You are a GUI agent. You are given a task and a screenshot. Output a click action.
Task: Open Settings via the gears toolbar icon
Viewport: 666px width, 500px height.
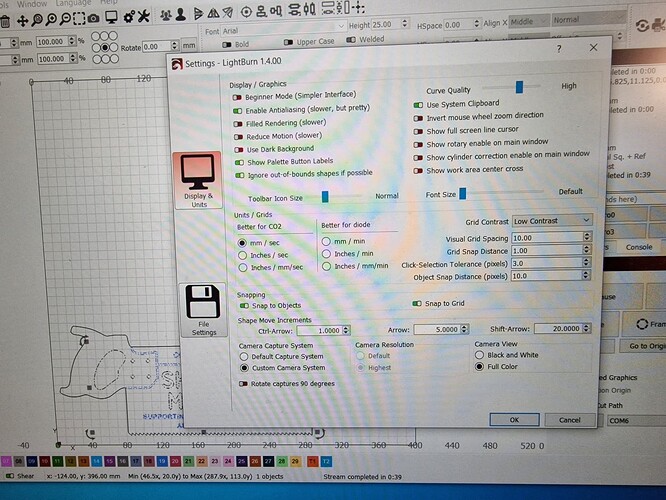click(x=129, y=17)
